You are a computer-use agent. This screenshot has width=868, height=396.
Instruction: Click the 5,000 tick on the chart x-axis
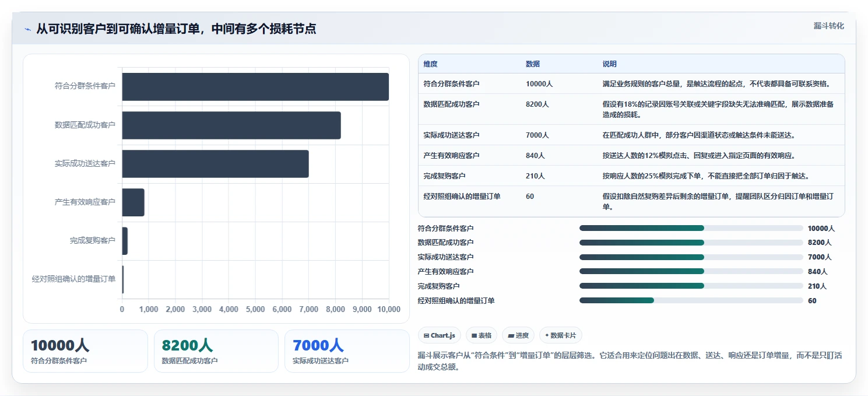point(255,310)
